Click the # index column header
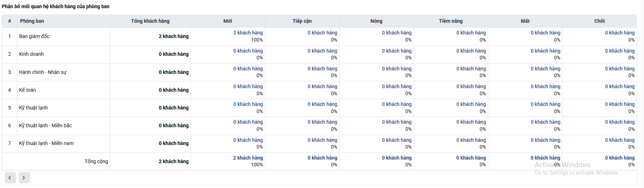 [9, 21]
